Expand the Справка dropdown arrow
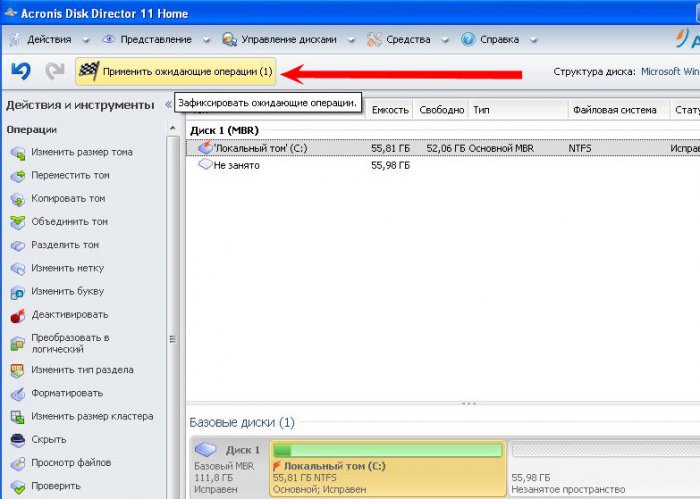The image size is (700, 499). [532, 40]
